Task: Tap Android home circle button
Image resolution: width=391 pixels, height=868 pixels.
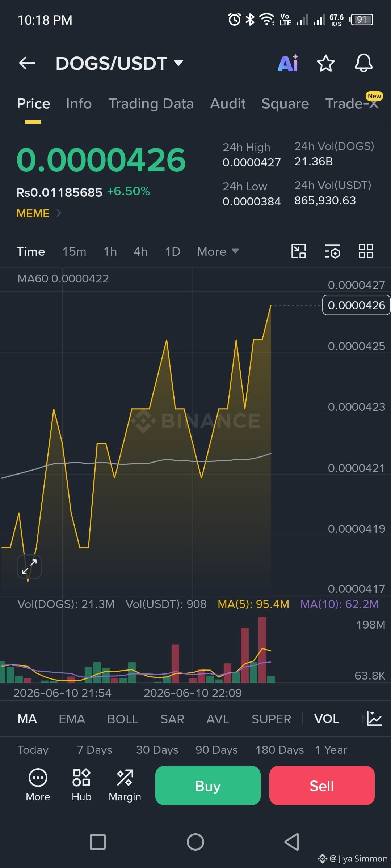Action: (x=195, y=842)
